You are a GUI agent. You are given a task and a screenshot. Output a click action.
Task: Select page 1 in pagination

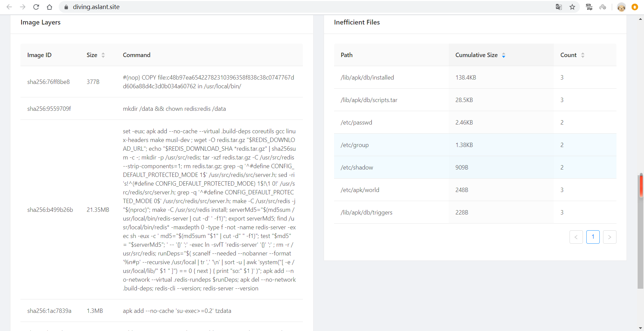[x=593, y=237]
